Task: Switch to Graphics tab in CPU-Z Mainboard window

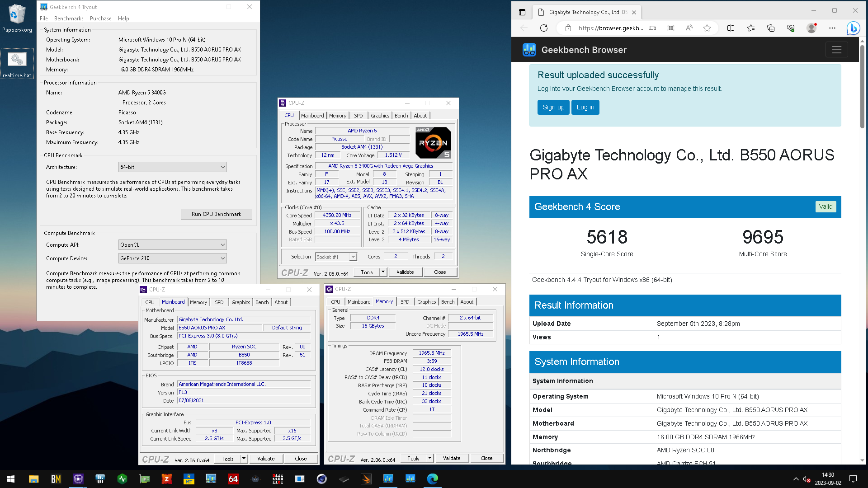Action: tap(241, 302)
